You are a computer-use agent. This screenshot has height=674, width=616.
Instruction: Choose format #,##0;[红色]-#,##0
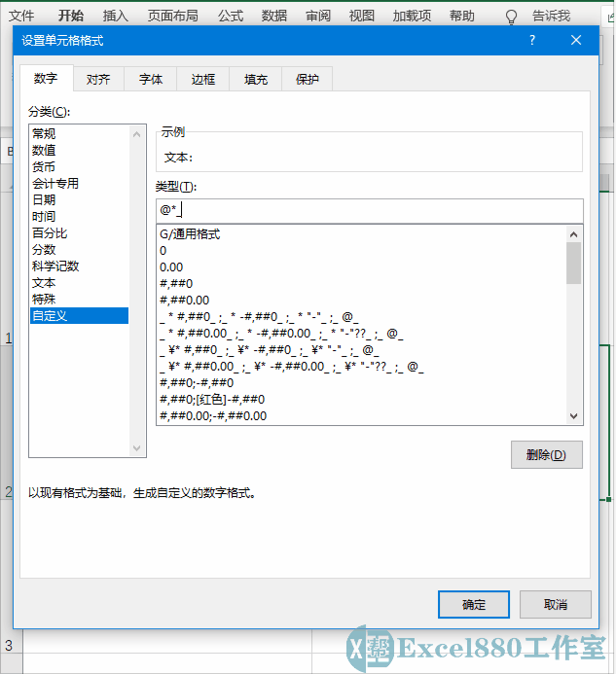[x=361, y=400]
